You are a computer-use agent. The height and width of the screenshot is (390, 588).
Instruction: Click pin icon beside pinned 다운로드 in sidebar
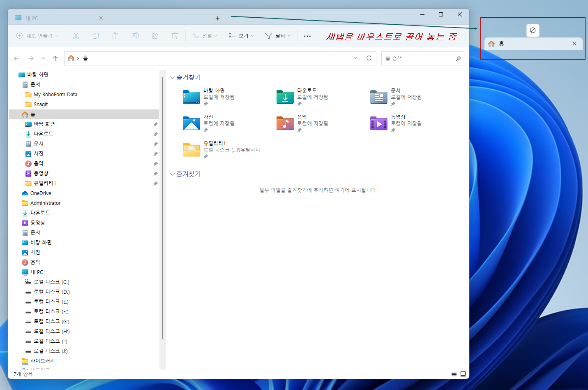155,134
